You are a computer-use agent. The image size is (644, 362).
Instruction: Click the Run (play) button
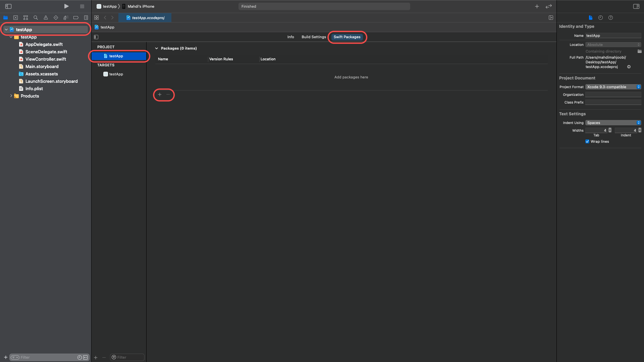tap(66, 6)
